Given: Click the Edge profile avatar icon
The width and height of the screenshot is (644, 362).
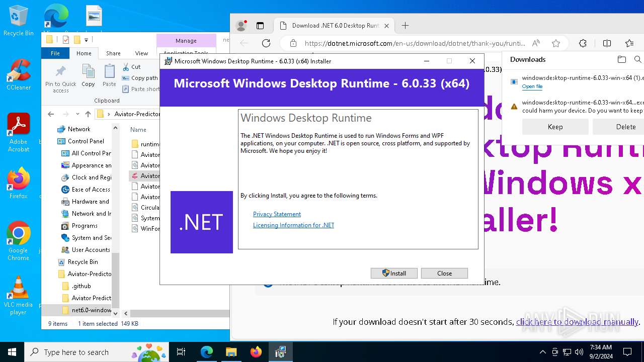Looking at the screenshot, I should 242,26.
